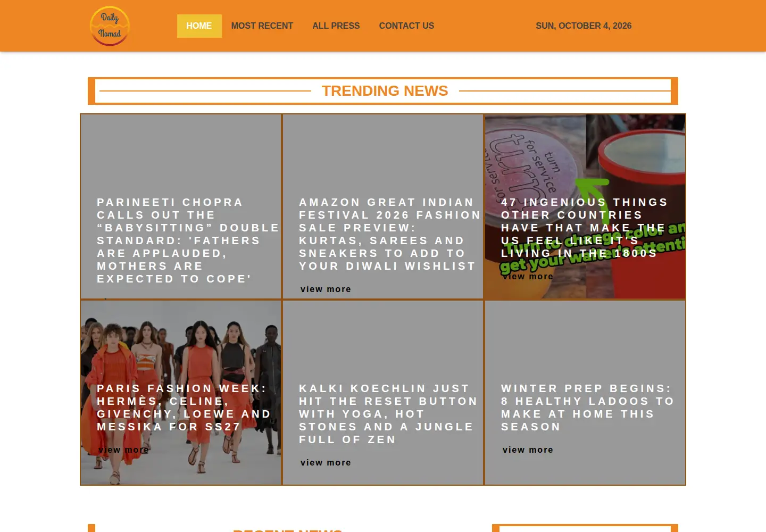
Task: View more on Kalki Koechlin article
Action: click(x=326, y=463)
